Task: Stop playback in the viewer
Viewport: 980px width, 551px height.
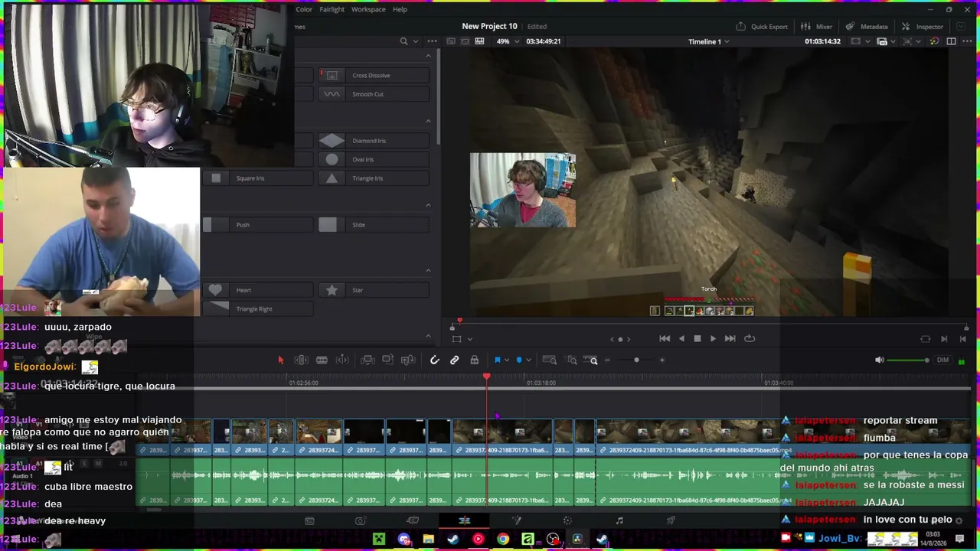Action: click(697, 339)
